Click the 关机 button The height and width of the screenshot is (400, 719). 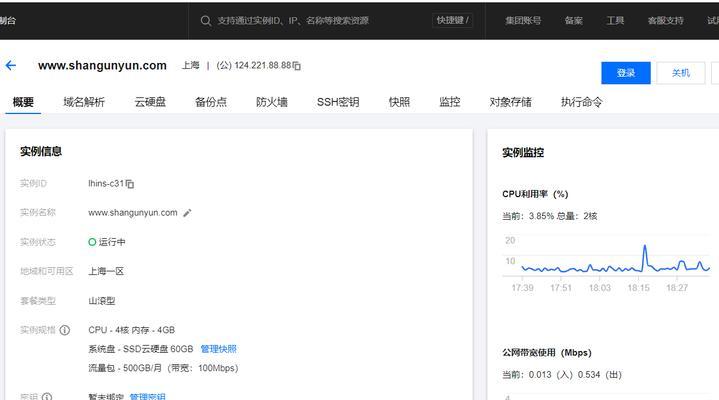(681, 73)
